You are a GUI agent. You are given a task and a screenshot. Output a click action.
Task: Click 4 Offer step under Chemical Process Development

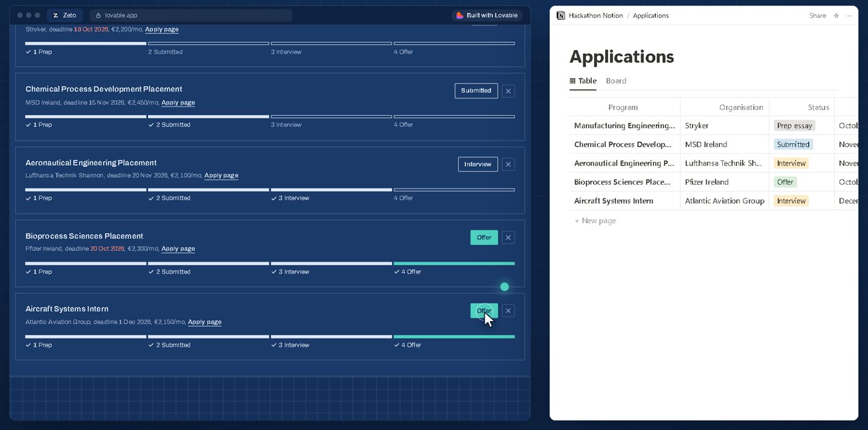coord(454,122)
